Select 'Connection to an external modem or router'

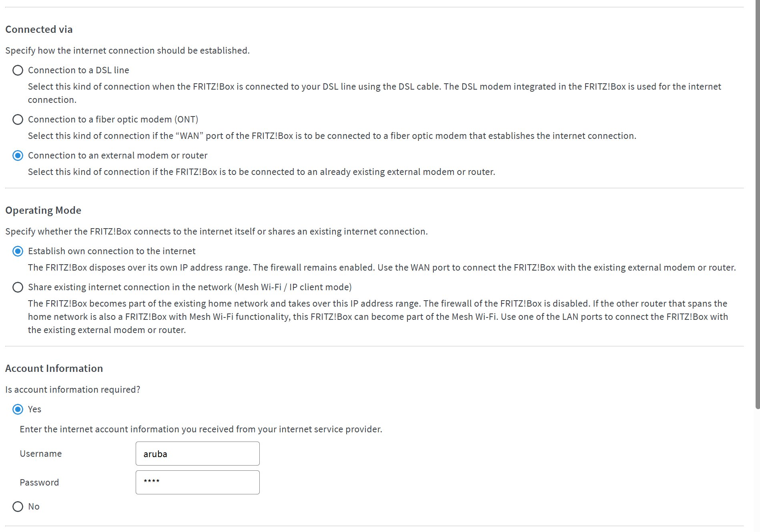click(x=18, y=156)
